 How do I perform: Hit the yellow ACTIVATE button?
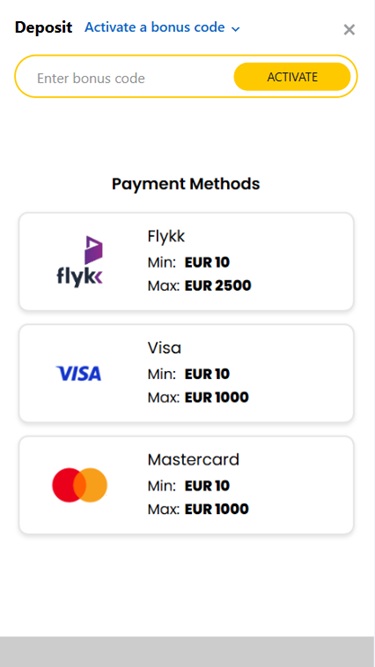click(292, 77)
